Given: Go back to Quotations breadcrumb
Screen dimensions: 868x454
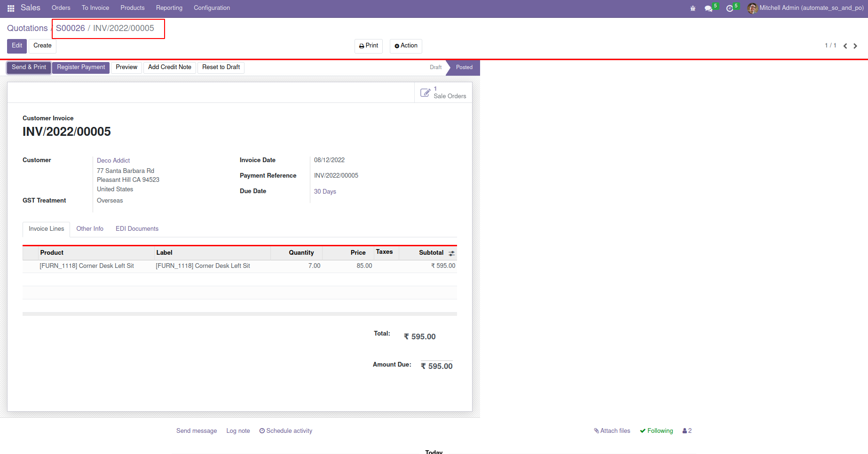Looking at the screenshot, I should pyautogui.click(x=27, y=28).
